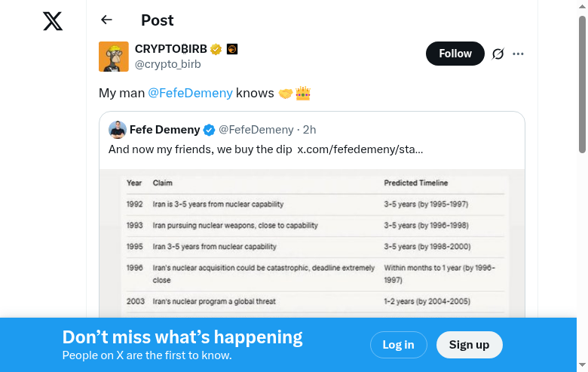Click the quoted post's 2h timestamp
Image resolution: width=588 pixels, height=372 pixels.
(309, 130)
